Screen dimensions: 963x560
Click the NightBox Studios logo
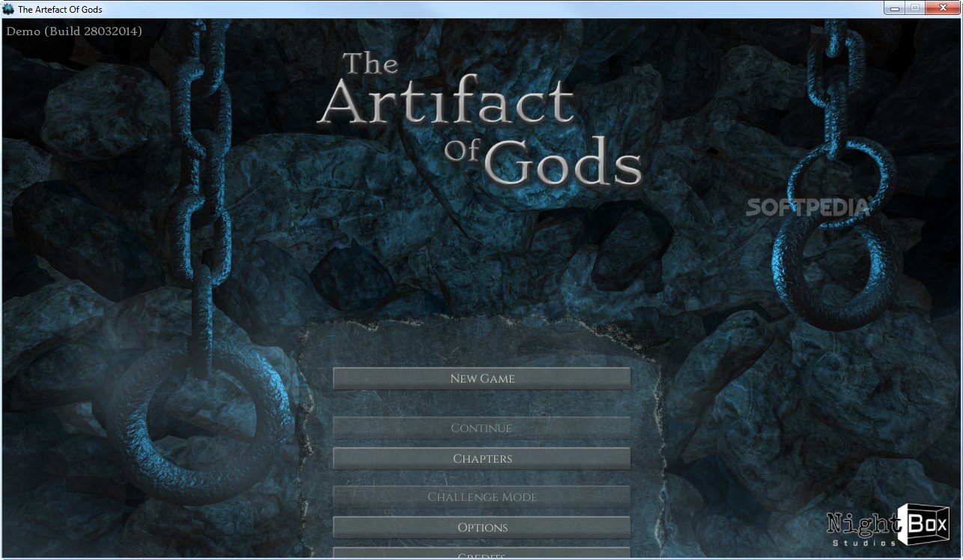887,524
